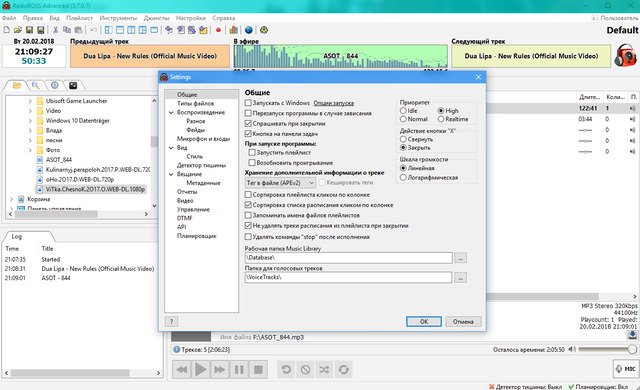The height and width of the screenshot is (390, 640).
Task: Create a new playlist via toolbar icon
Action: 7,30
